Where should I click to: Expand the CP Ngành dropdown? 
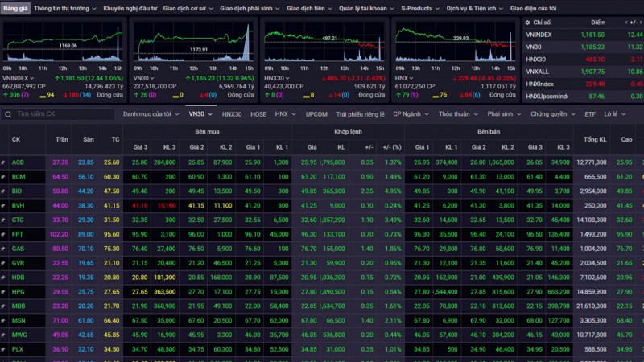point(411,114)
